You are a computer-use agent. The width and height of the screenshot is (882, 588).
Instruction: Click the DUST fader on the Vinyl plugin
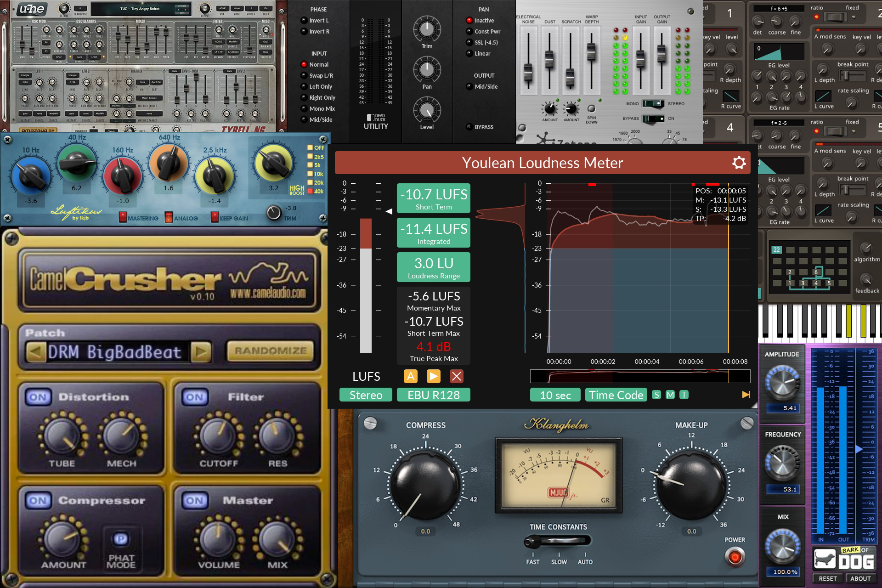tap(549, 60)
